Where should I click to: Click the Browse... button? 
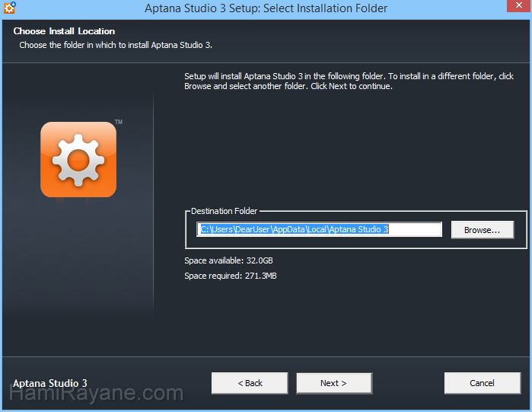[482, 230]
